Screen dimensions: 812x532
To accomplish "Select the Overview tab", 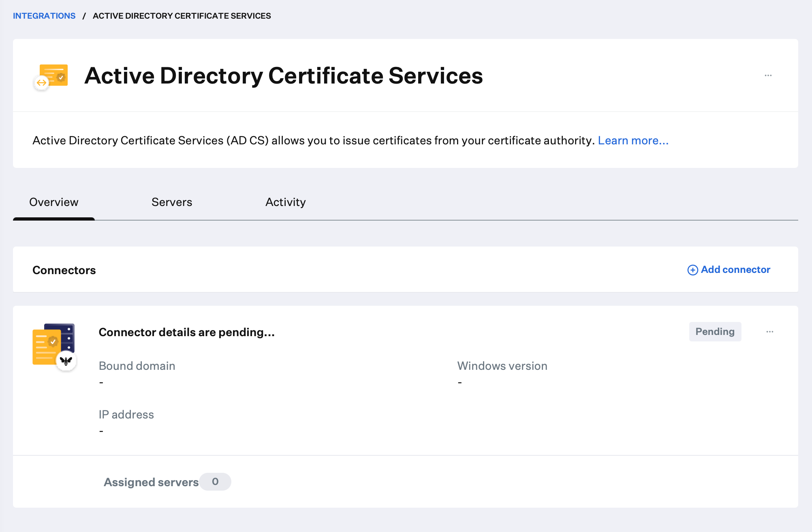I will (x=54, y=202).
